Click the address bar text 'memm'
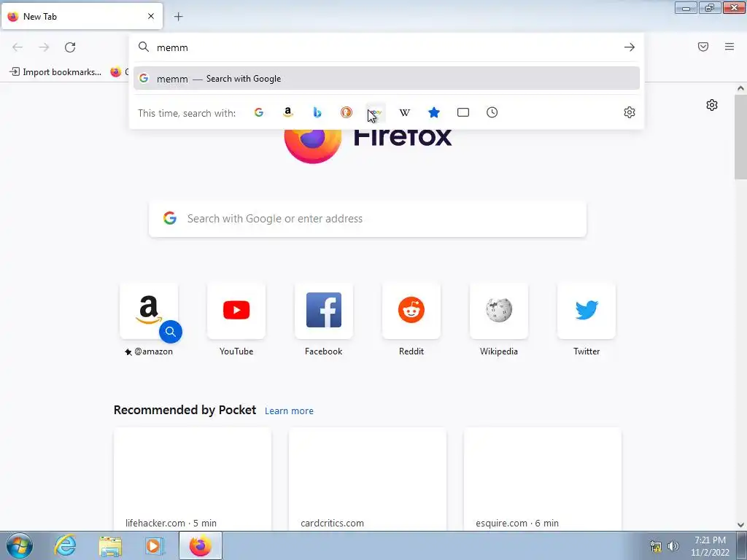The width and height of the screenshot is (747, 560). click(172, 47)
